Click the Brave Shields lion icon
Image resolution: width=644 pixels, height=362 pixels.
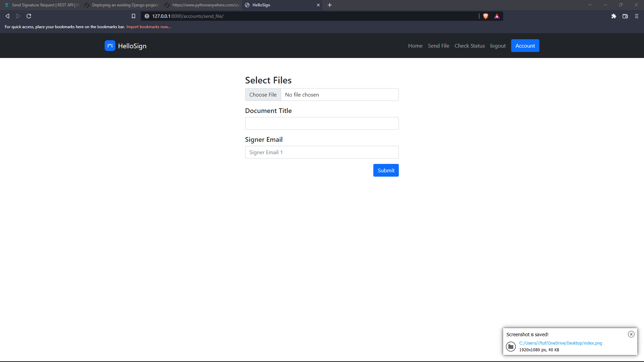tap(485, 16)
